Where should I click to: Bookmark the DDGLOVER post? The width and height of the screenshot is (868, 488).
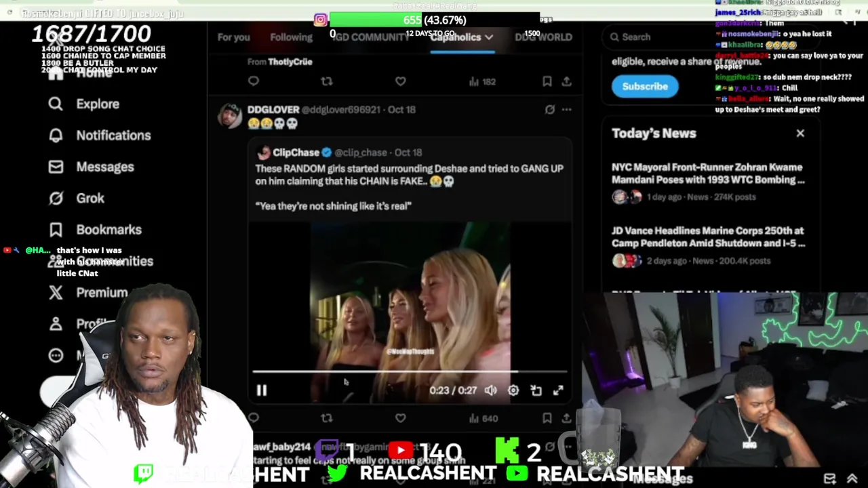tap(547, 418)
